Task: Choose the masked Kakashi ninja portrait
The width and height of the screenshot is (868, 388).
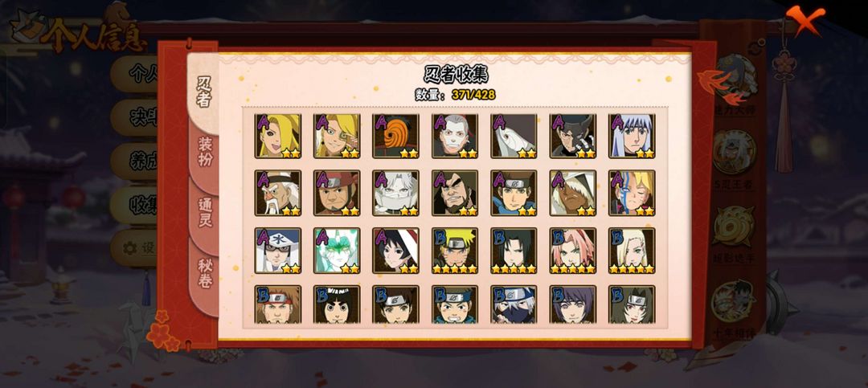Action: pyautogui.click(x=513, y=304)
